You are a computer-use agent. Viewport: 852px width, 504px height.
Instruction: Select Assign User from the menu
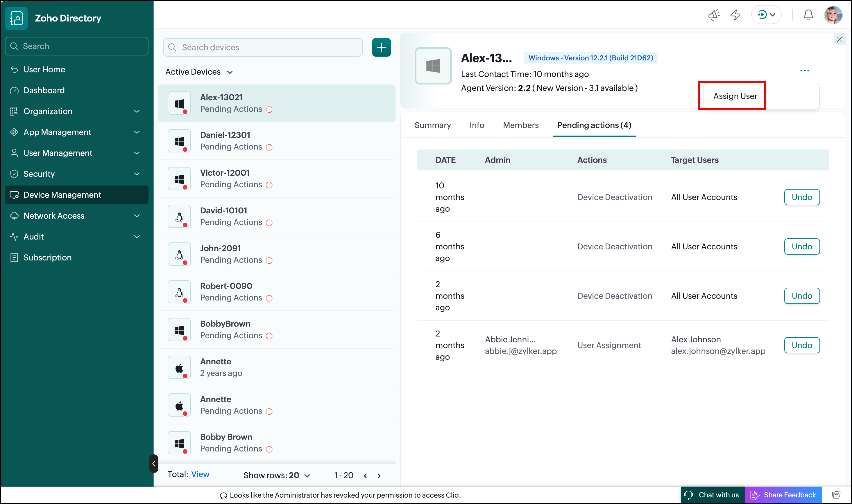[x=735, y=96]
